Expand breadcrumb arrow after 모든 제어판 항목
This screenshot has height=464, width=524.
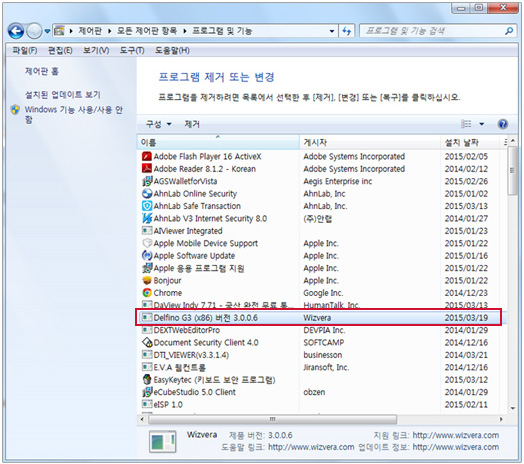[185, 31]
